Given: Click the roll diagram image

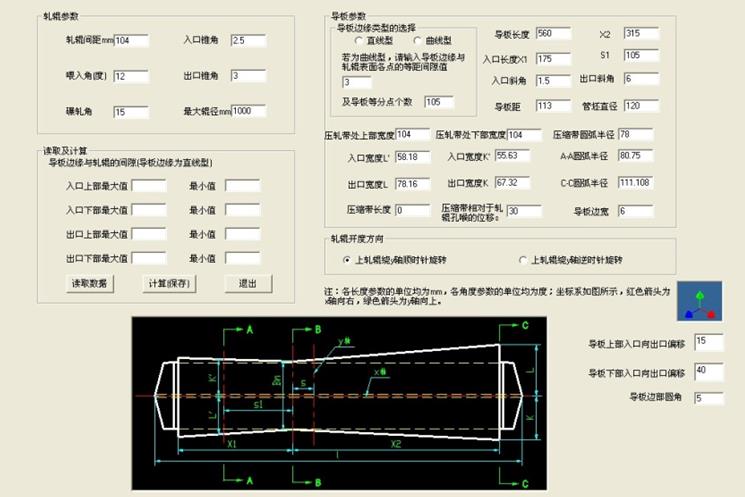Looking at the screenshot, I should [x=339, y=403].
